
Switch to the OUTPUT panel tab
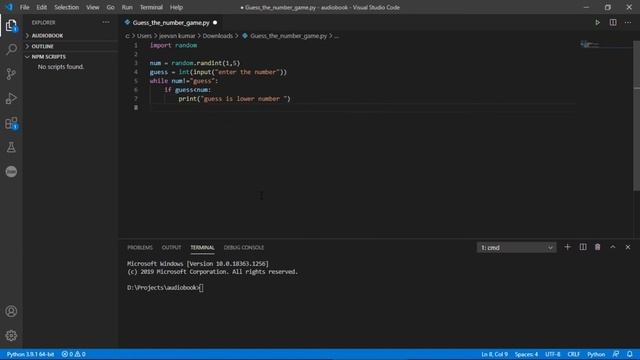coord(171,247)
